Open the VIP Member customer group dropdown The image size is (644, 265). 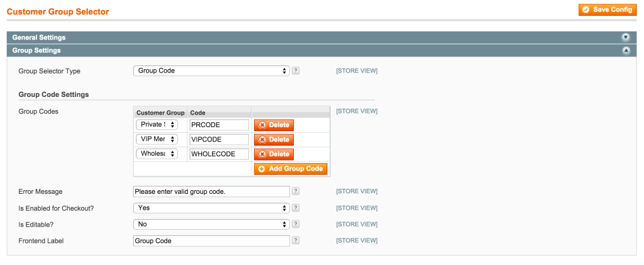coord(157,139)
